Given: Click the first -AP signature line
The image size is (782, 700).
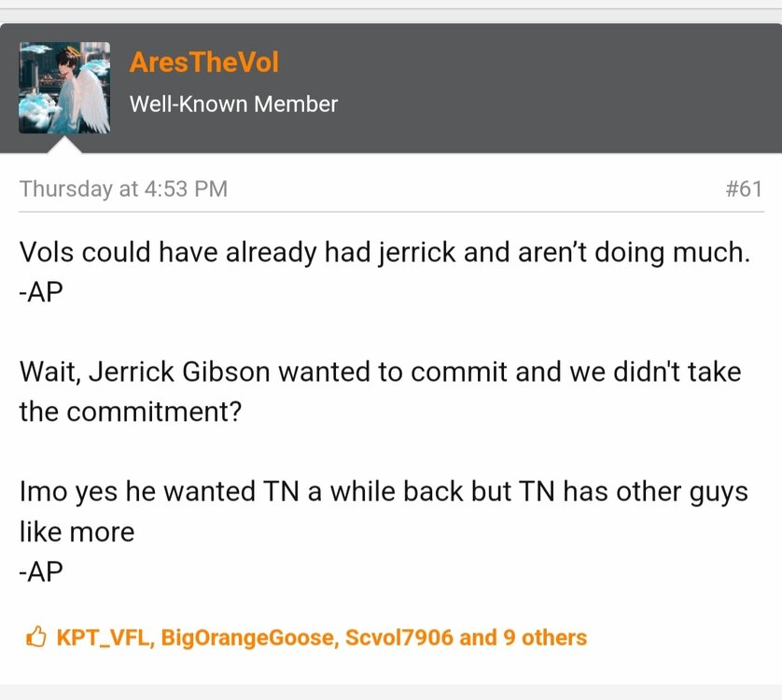Looking at the screenshot, I should pos(41,292).
